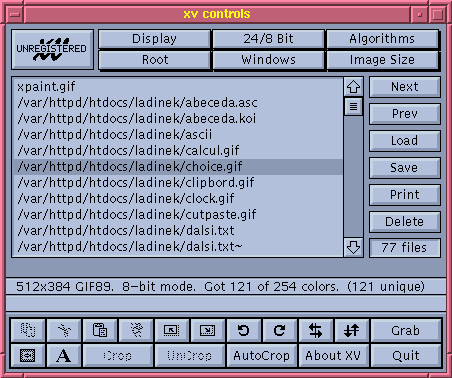Rotate the image clockwise
This screenshot has height=378, width=452.
(x=280, y=330)
